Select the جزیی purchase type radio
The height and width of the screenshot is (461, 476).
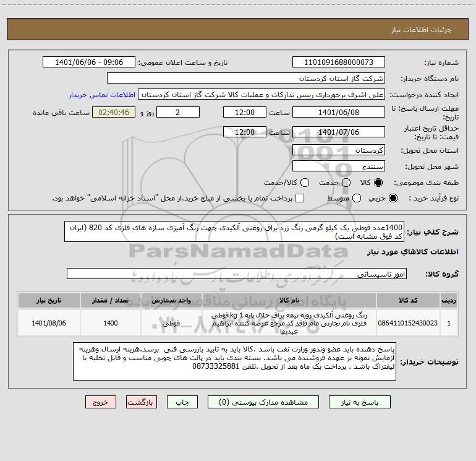pos(393,198)
